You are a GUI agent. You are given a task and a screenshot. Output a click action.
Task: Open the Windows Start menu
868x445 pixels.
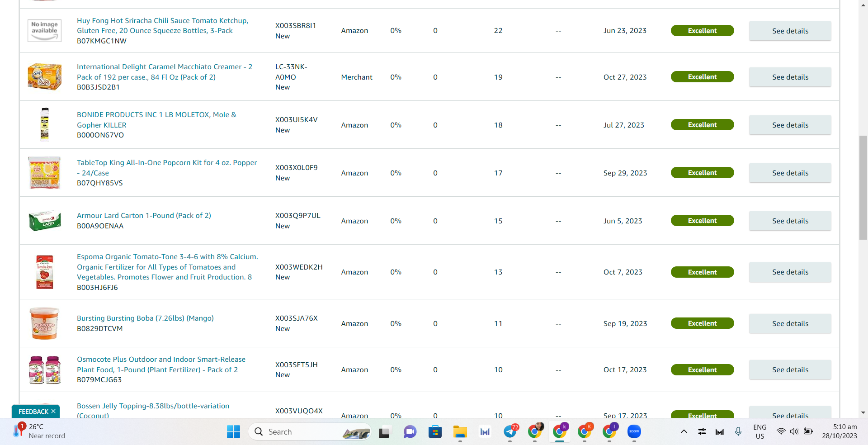click(233, 432)
